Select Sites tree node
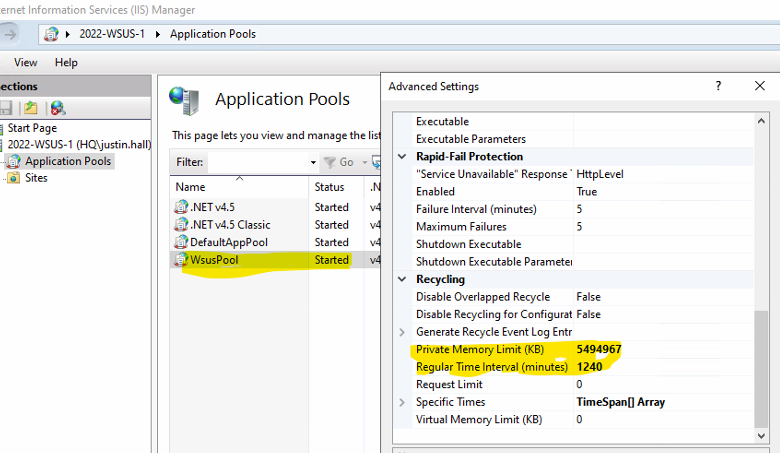 (x=36, y=178)
